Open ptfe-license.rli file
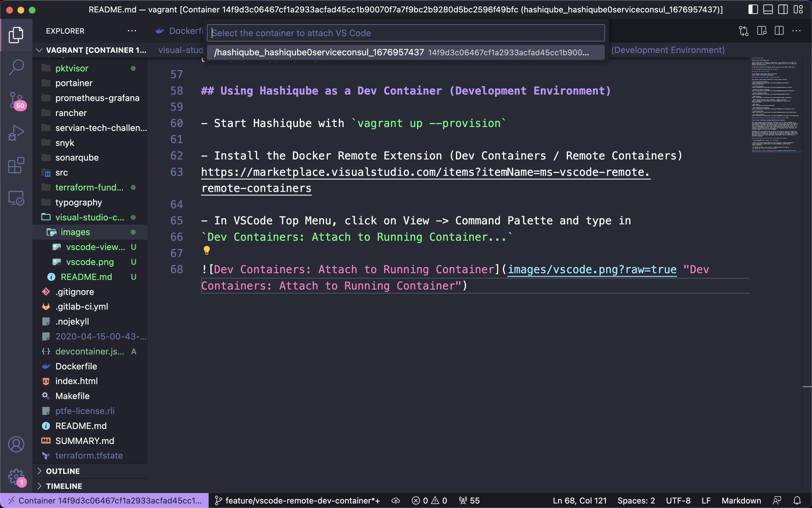This screenshot has width=812, height=508. pyautogui.click(x=90, y=411)
